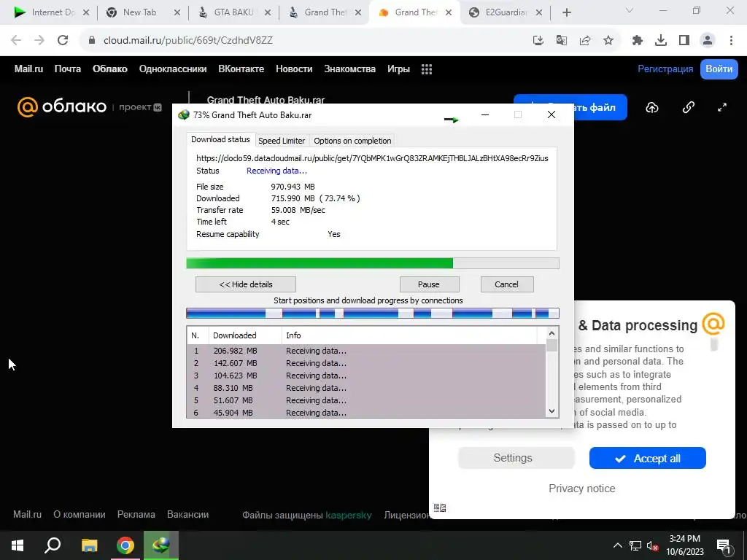Open the Windows Start menu
The width and height of the screenshot is (747, 560).
[18, 545]
